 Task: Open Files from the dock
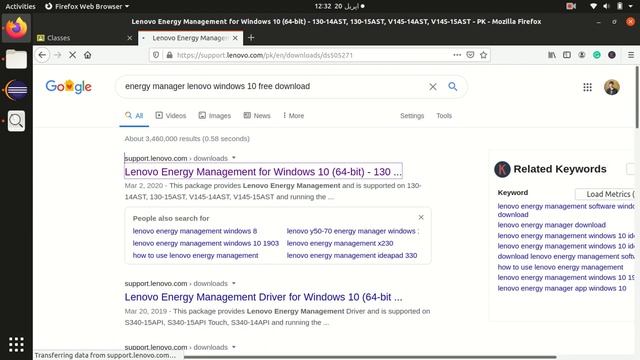(x=16, y=59)
